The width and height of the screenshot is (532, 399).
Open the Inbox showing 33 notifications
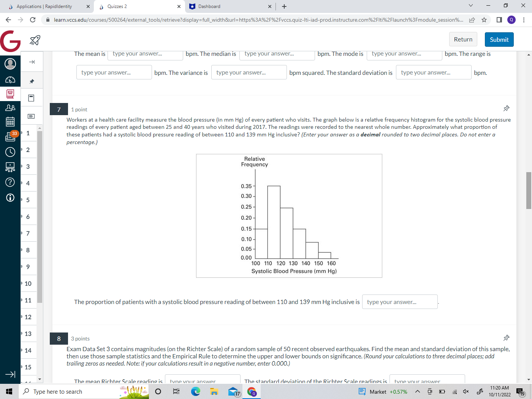[x=9, y=135]
